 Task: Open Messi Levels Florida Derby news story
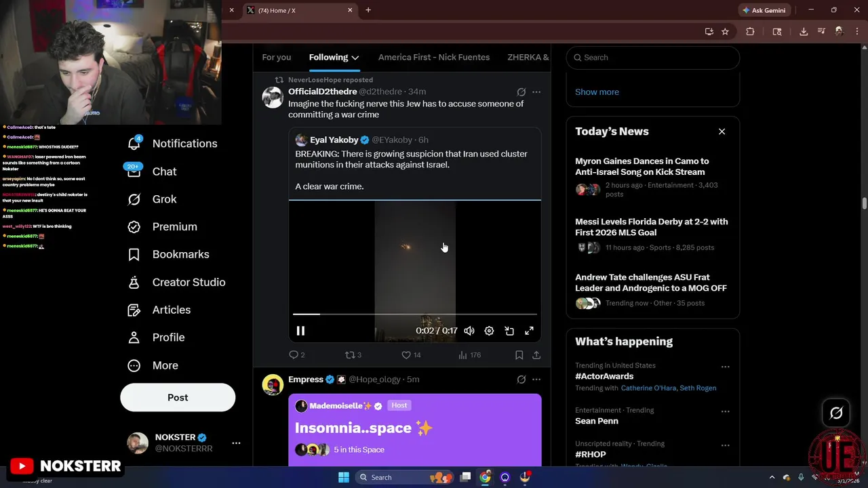point(652,237)
